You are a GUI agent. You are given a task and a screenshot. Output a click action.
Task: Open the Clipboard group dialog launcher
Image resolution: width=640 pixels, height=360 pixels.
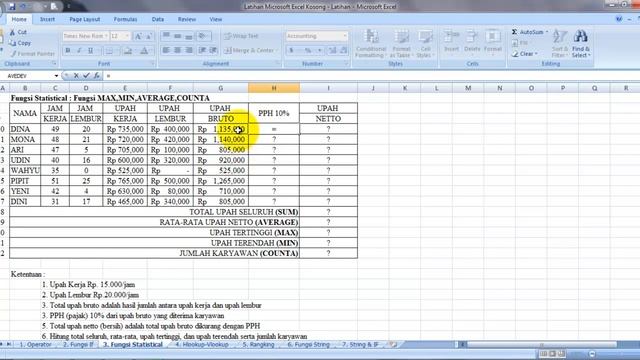[54, 64]
